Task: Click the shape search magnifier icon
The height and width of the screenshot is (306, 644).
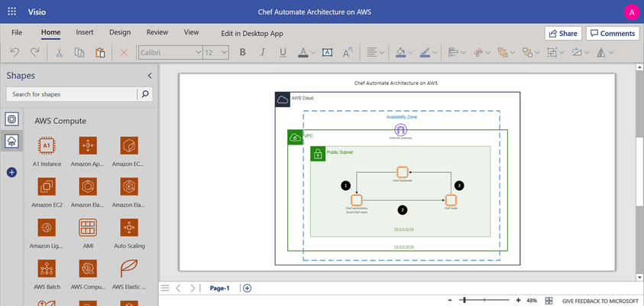Action: click(x=145, y=94)
